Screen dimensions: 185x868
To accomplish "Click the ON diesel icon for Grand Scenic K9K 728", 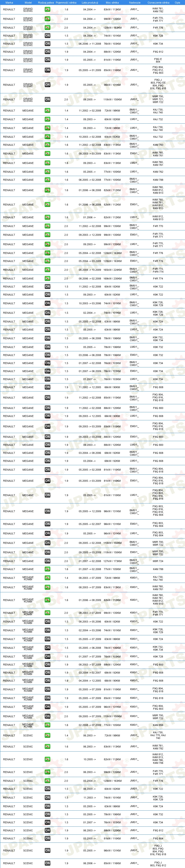I will pyautogui.click(x=48, y=35).
